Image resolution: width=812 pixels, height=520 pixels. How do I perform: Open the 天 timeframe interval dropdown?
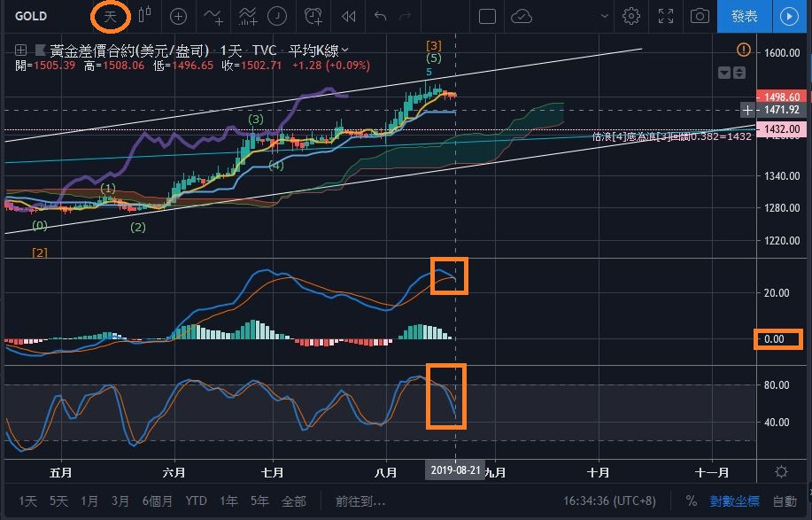tap(110, 16)
